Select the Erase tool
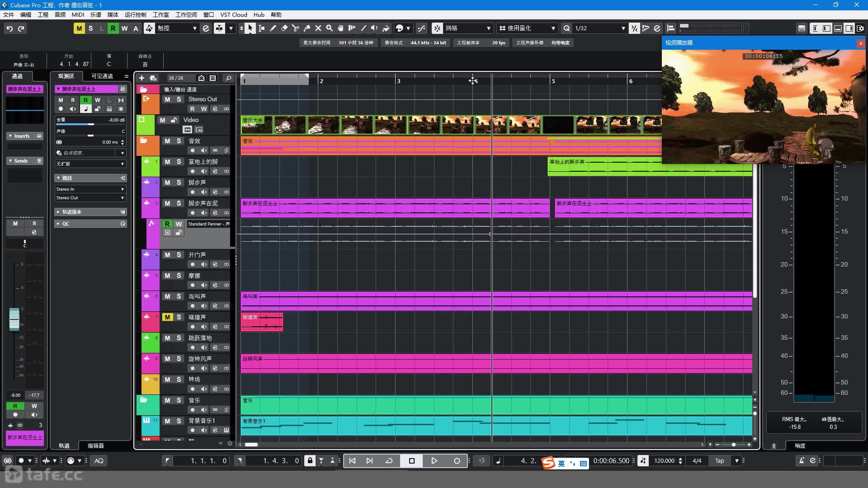The width and height of the screenshot is (868, 488). click(x=284, y=28)
